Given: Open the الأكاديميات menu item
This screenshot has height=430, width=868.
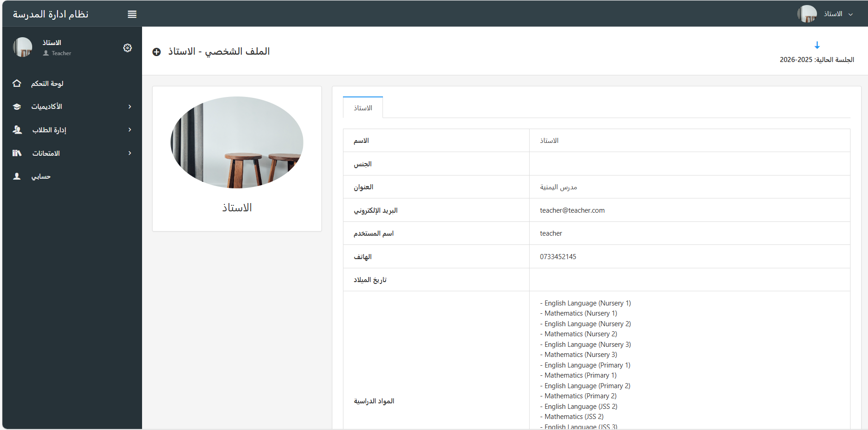Looking at the screenshot, I should click(x=72, y=107).
